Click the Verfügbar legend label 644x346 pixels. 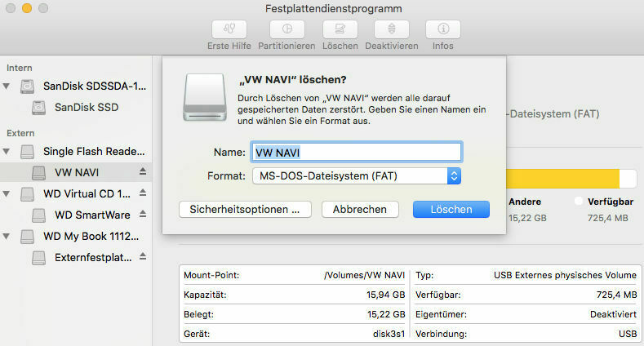[611, 202]
